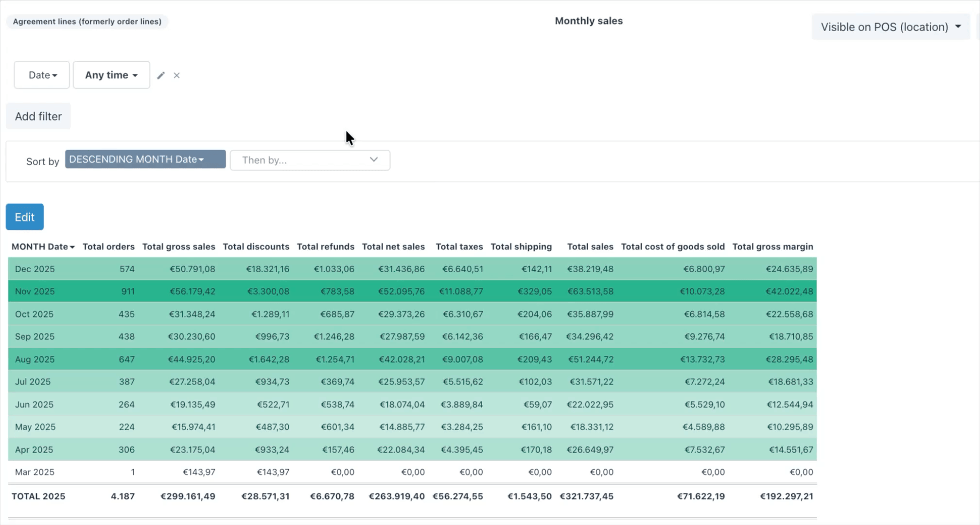Open the Date filter dropdown
The image size is (980, 525).
click(42, 75)
